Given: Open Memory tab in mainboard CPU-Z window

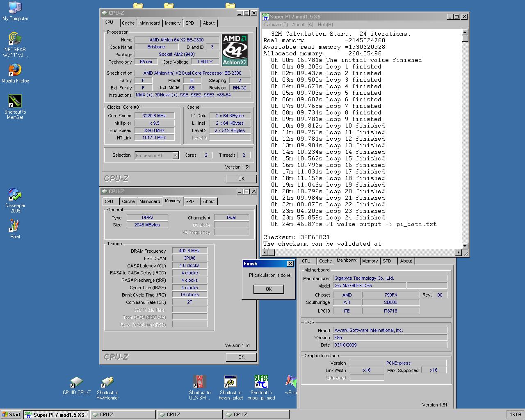Looking at the screenshot, I should point(370,261).
